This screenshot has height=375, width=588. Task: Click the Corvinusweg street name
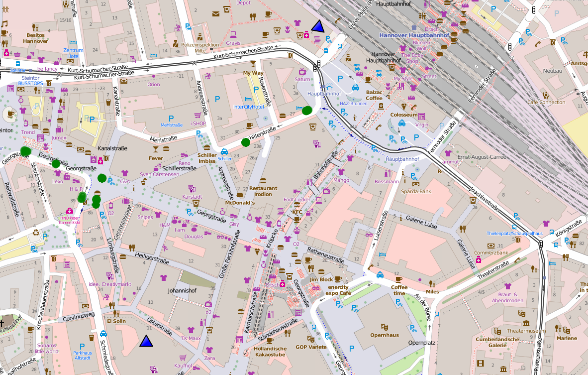pos(79,317)
